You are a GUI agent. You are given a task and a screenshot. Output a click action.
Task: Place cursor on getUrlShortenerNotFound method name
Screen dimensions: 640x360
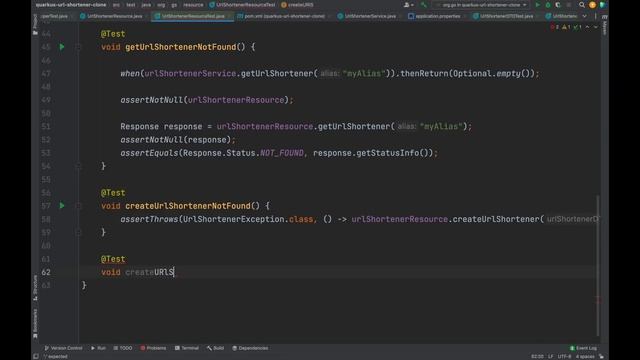point(180,47)
